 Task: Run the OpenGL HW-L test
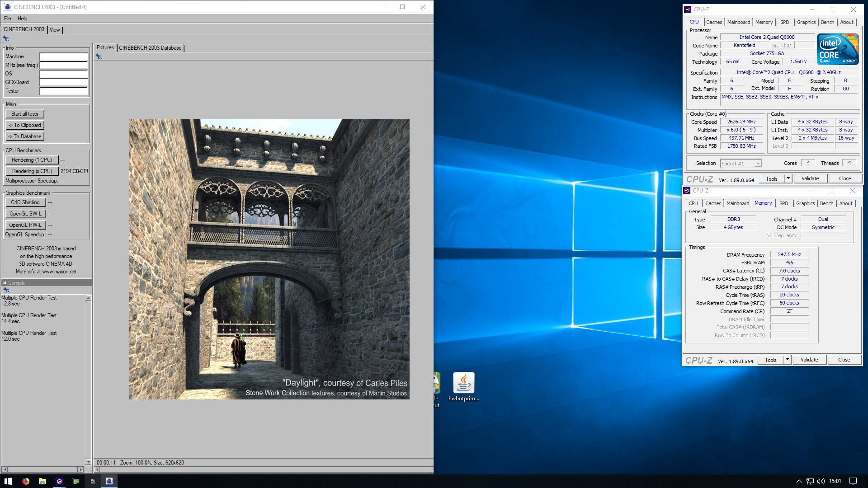(26, 225)
